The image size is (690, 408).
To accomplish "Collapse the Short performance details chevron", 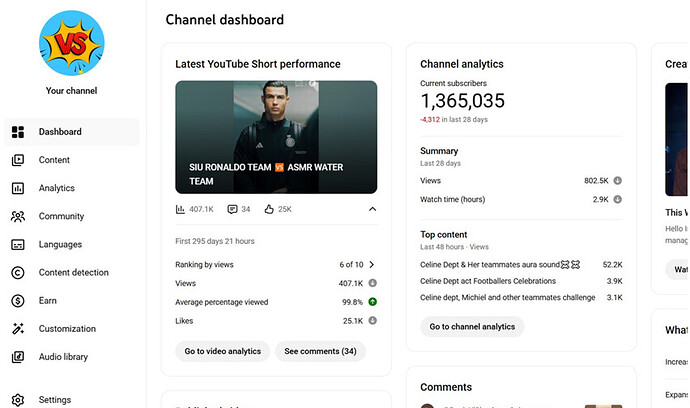I will (x=372, y=210).
